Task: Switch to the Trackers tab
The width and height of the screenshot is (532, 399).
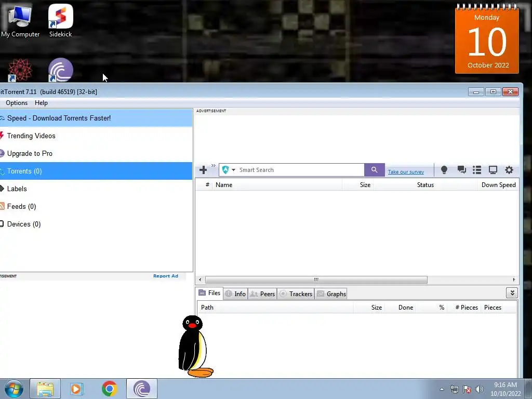Action: tap(296, 294)
